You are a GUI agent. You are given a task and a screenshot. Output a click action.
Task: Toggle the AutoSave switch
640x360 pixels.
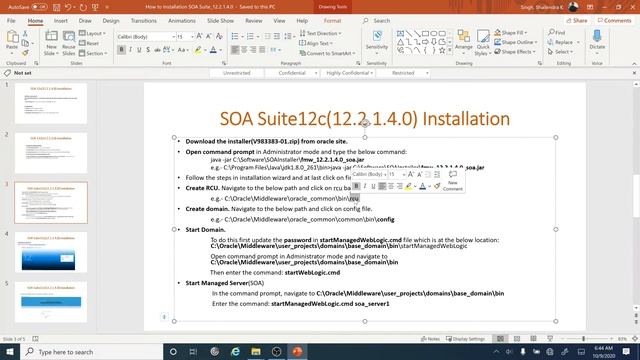39,7
